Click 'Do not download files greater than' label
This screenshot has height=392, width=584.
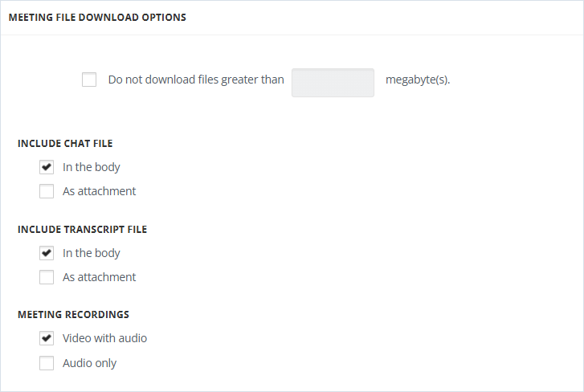tap(196, 80)
